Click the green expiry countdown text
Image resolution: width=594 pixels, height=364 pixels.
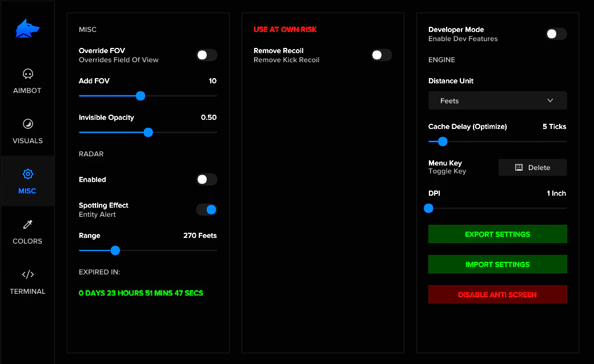pyautogui.click(x=141, y=293)
